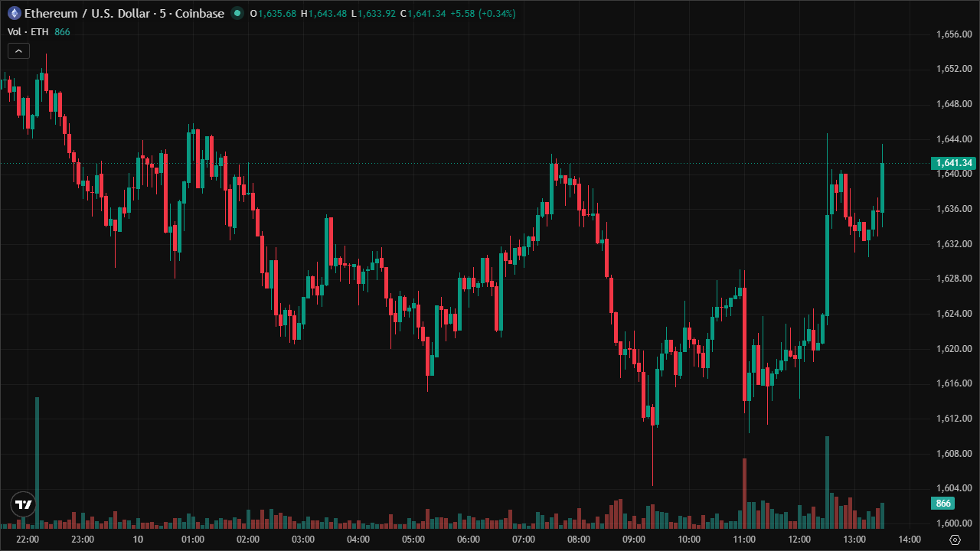Click the 1,600.00 price axis label
Image resolution: width=980 pixels, height=551 pixels.
(x=953, y=523)
